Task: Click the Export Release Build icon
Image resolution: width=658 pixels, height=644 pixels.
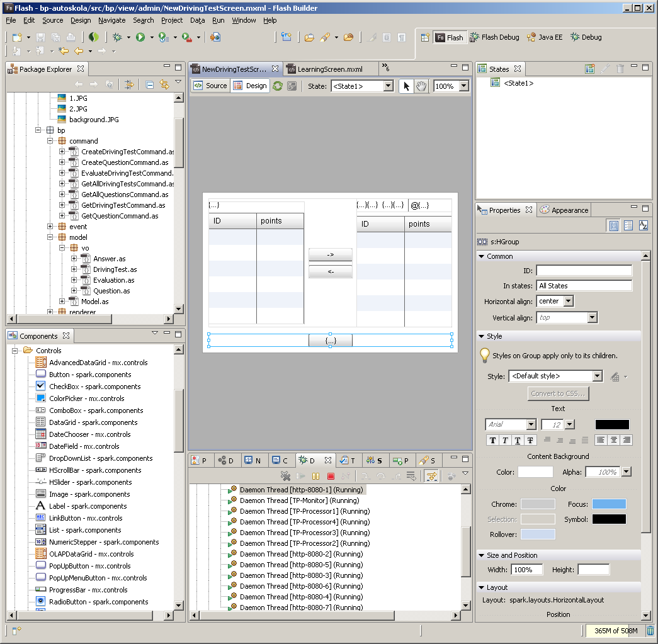Action: point(215,37)
